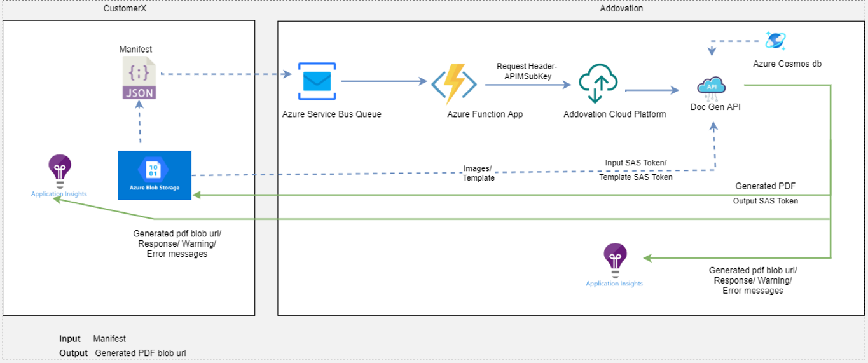Screen dimensions: 868x363
Task: Select Input SAS Token/Template SAS Token text
Action: click(x=636, y=170)
